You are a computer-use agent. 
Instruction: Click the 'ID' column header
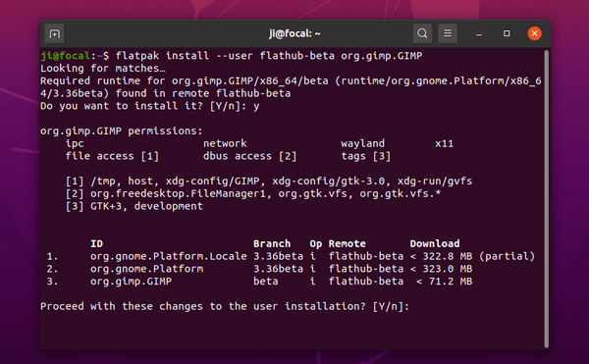click(x=96, y=243)
